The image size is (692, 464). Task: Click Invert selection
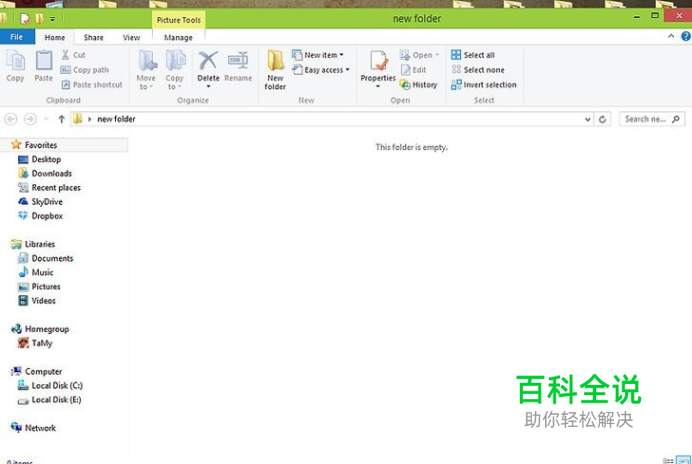484,85
